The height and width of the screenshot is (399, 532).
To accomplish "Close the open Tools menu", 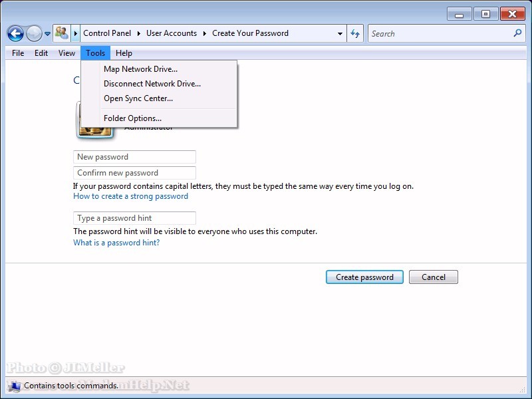I will pyautogui.click(x=95, y=53).
